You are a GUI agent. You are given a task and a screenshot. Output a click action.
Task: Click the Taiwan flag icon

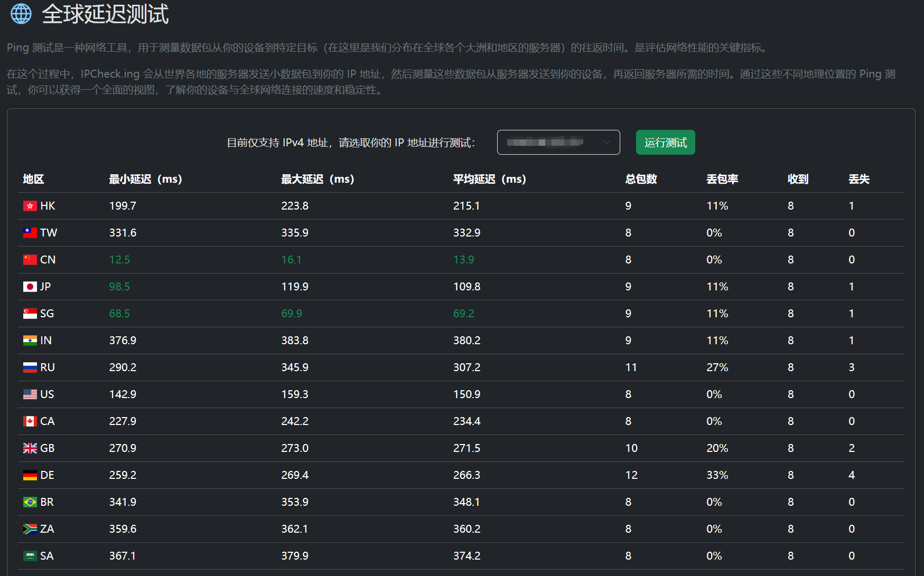[30, 233]
